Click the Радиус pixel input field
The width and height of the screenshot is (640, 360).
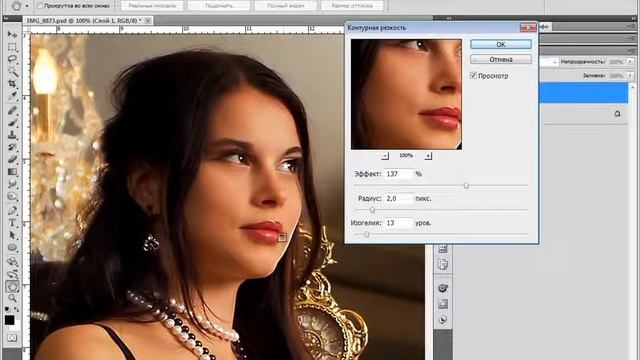(399, 198)
